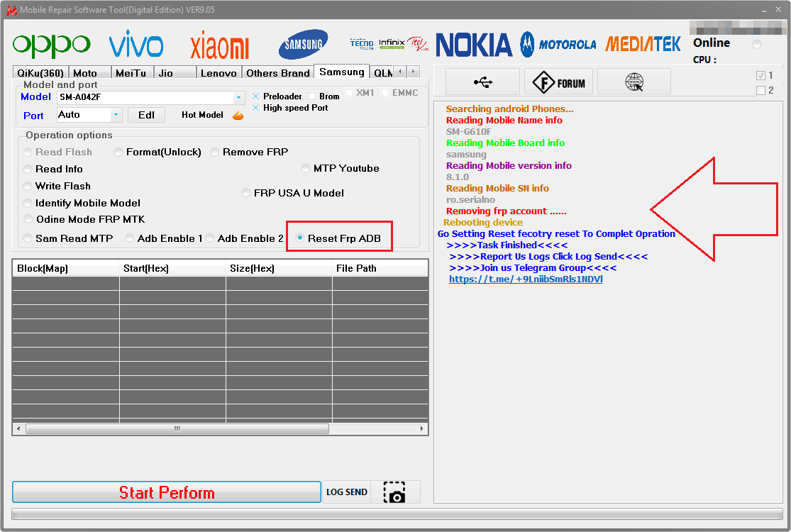This screenshot has width=791, height=532.
Task: Click the Infinix brand logo
Action: coord(392,44)
